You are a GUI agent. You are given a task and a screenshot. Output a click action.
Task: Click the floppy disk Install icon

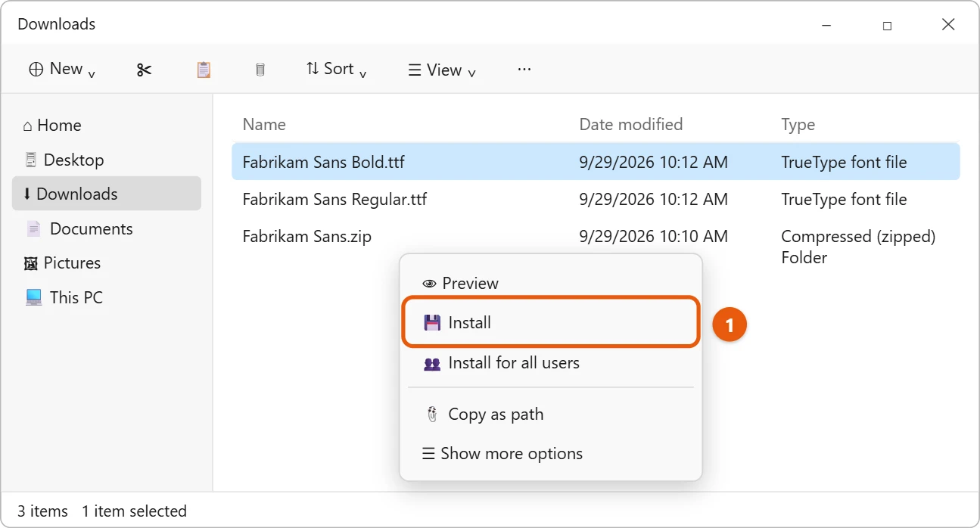point(432,322)
